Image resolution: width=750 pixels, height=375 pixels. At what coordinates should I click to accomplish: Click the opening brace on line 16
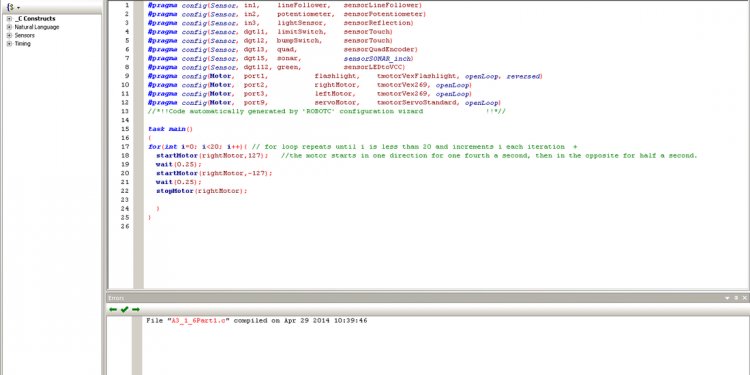click(x=150, y=138)
